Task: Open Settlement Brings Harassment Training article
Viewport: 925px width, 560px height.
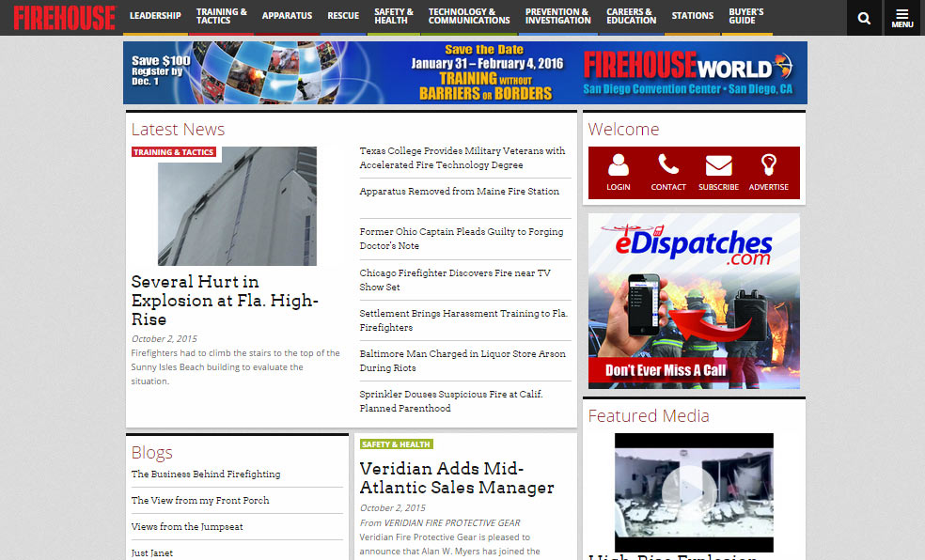Action: point(463,320)
